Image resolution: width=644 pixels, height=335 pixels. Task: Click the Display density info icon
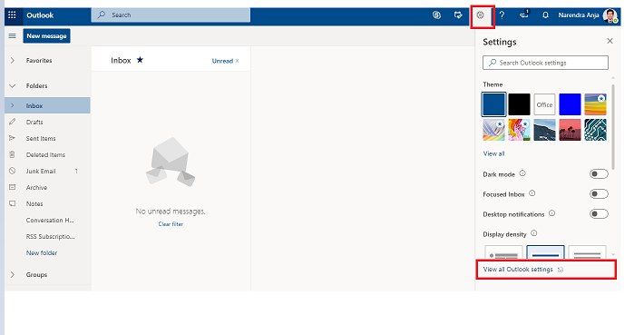[534, 233]
